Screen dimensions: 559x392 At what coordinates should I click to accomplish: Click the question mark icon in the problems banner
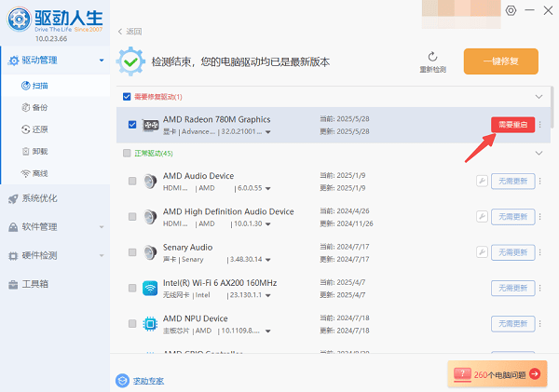462,374
